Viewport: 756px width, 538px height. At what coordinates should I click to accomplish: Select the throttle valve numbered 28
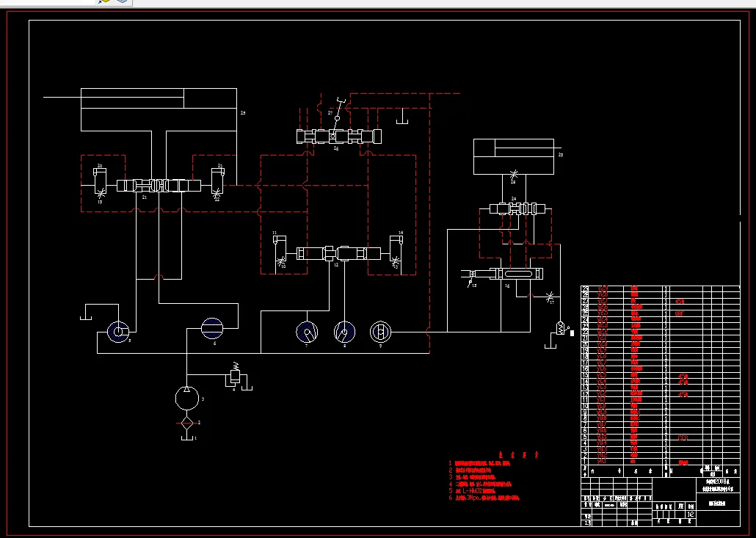pos(514,175)
